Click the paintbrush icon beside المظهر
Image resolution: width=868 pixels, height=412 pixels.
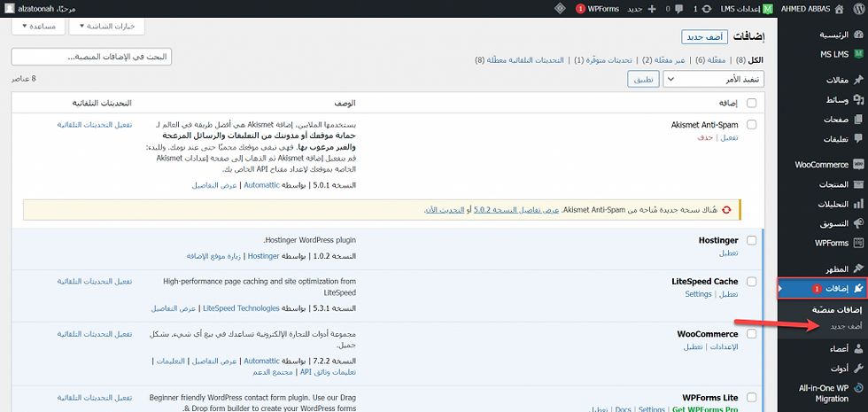[858, 268]
